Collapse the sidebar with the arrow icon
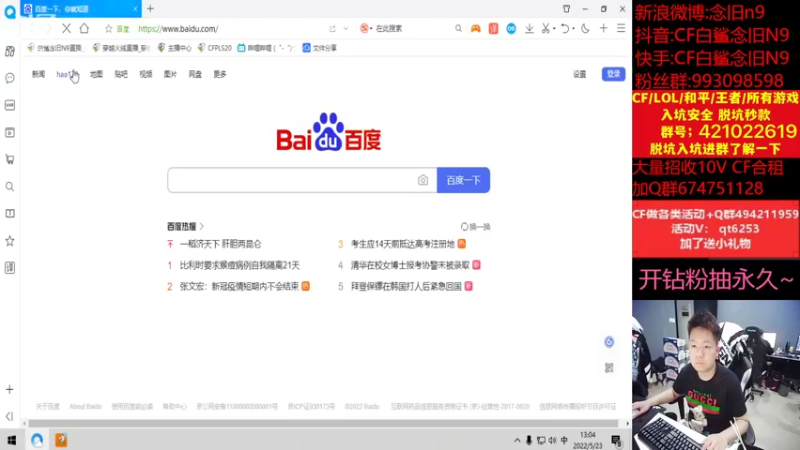 click(x=10, y=416)
